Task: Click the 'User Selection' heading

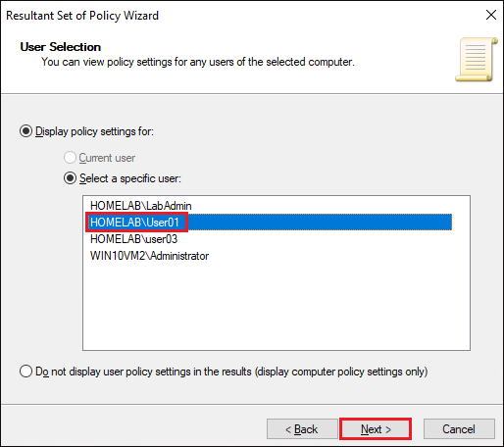Action: click(61, 47)
